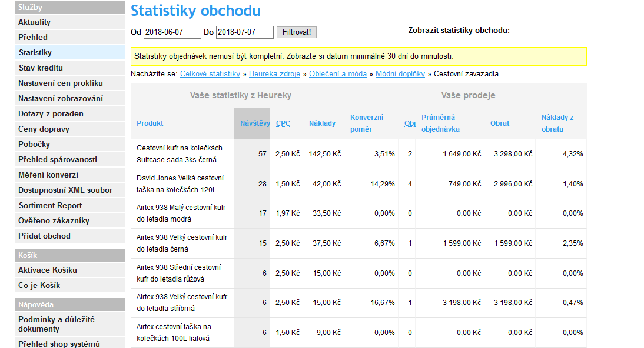Screen dimensions: 644x348
Task: Click Heureka zdroje breadcrumb link
Action: point(275,74)
